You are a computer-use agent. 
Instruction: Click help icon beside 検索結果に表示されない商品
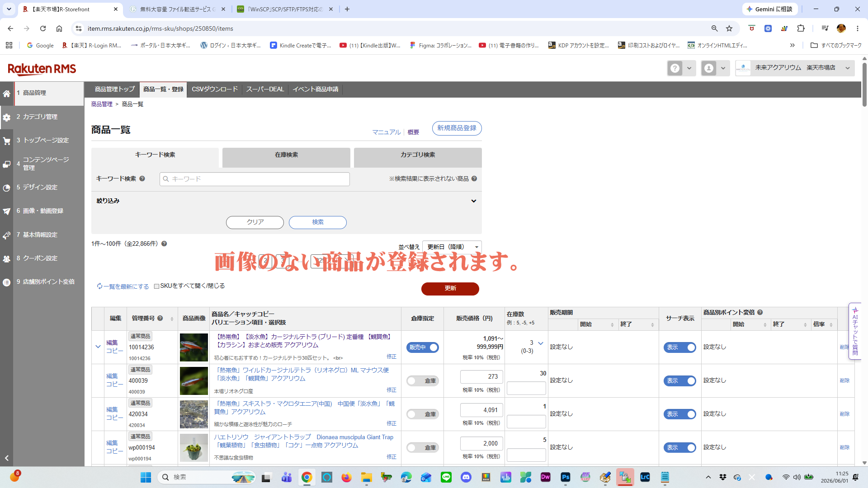click(x=474, y=178)
